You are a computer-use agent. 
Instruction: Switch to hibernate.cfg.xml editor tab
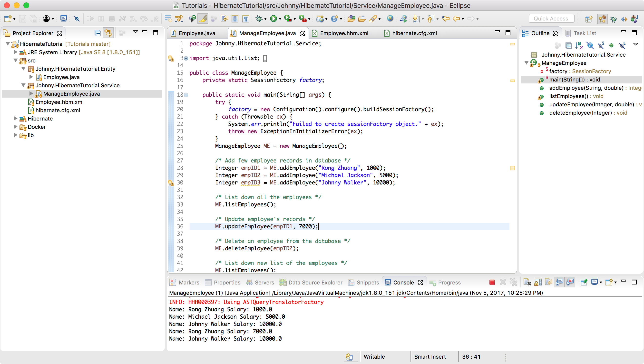(x=414, y=33)
